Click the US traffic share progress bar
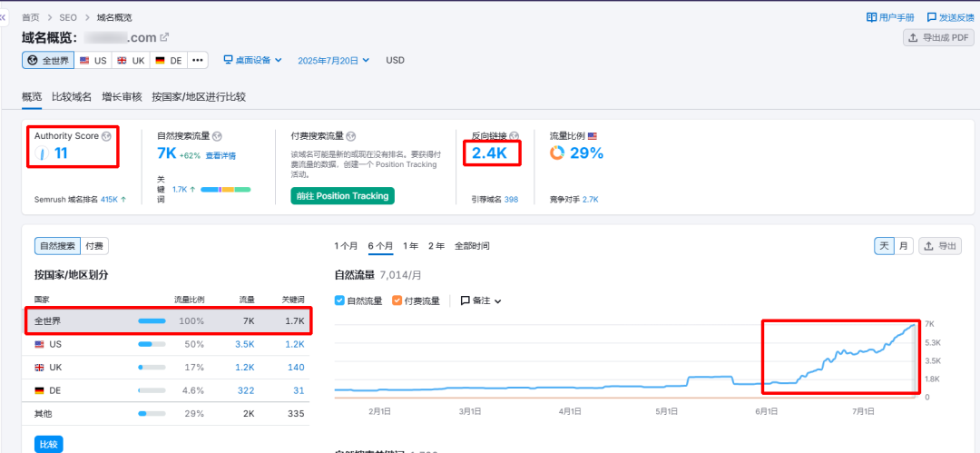Screen dimensions: 980x453 point(152,344)
